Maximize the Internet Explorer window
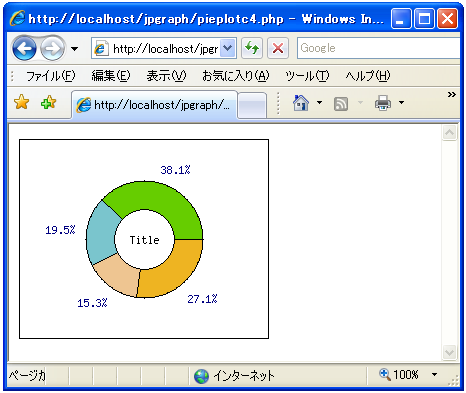466x393 pixels. click(x=424, y=19)
